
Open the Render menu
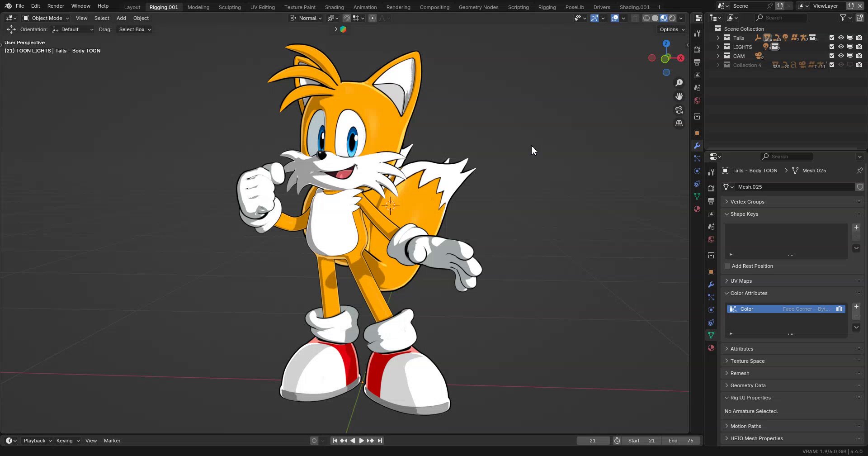56,6
